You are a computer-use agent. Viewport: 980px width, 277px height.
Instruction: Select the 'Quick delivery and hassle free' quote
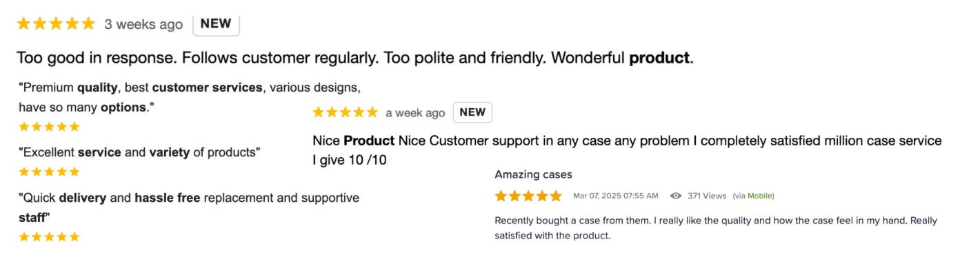[x=189, y=207]
